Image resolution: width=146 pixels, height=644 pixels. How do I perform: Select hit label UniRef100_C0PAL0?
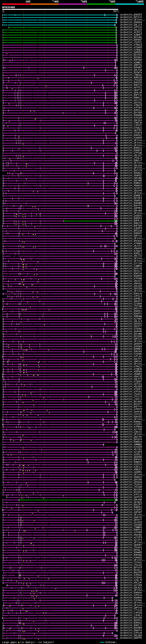(x=131, y=615)
